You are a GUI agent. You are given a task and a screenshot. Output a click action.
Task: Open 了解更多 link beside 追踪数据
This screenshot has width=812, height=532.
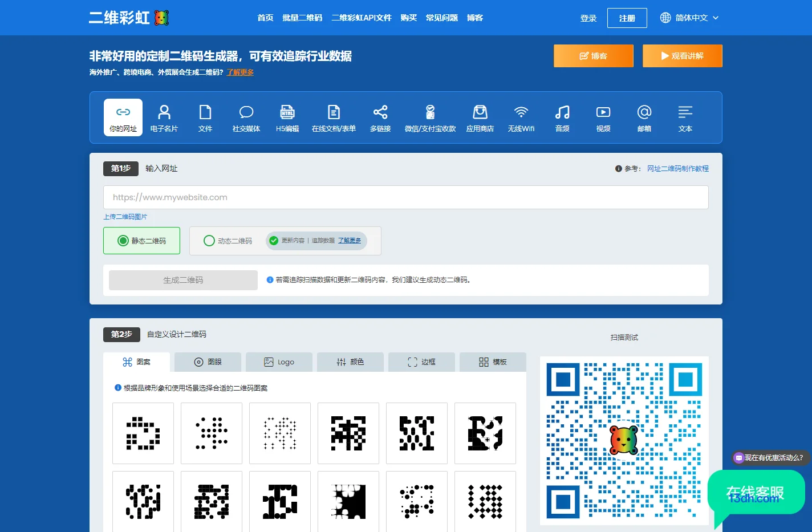350,241
